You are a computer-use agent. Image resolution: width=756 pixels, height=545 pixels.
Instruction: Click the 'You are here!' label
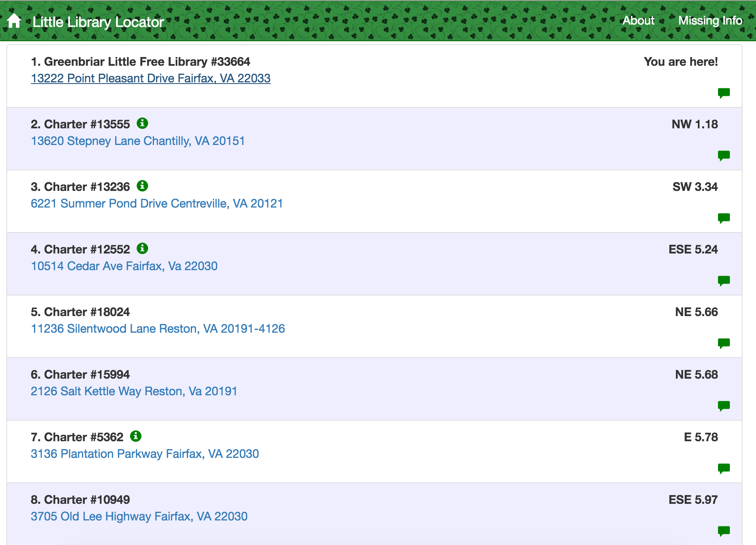click(681, 62)
